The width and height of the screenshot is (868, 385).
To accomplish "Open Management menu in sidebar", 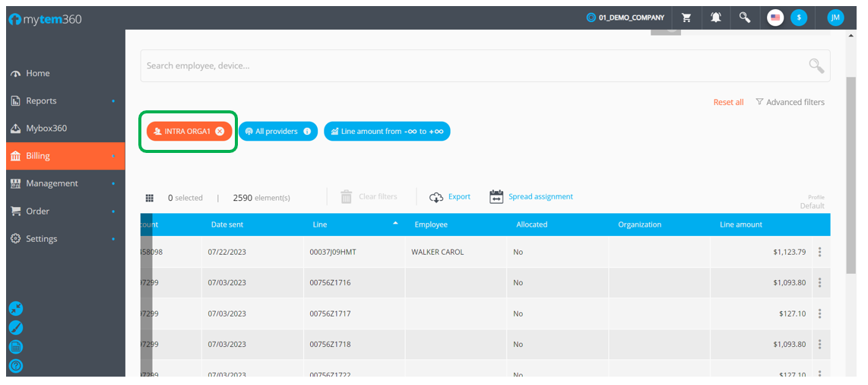I will pos(52,183).
